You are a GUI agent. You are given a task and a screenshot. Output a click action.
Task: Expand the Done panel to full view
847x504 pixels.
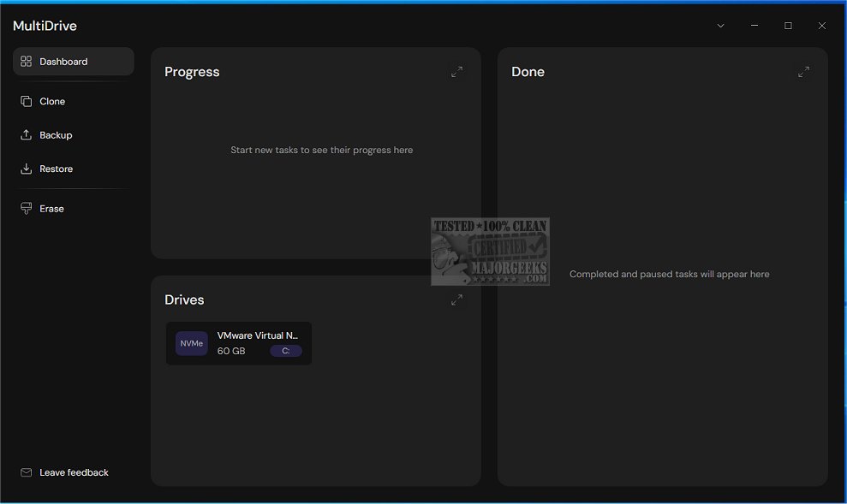[x=803, y=72]
